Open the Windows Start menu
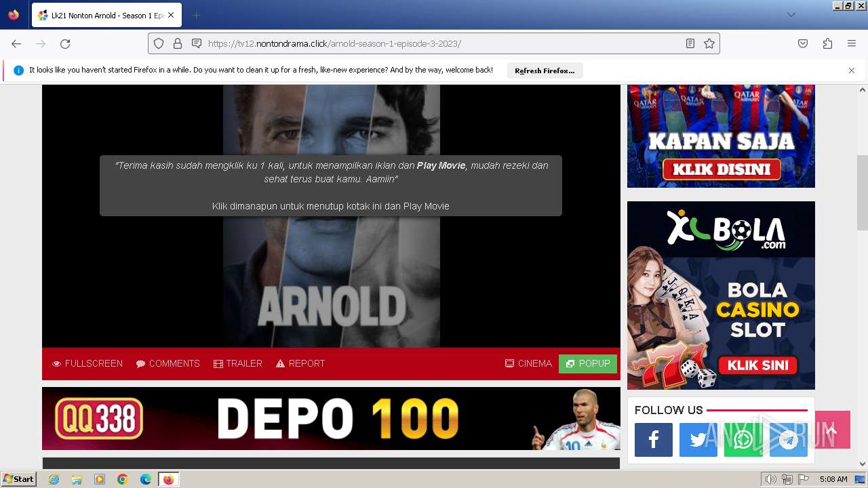 pyautogui.click(x=18, y=479)
